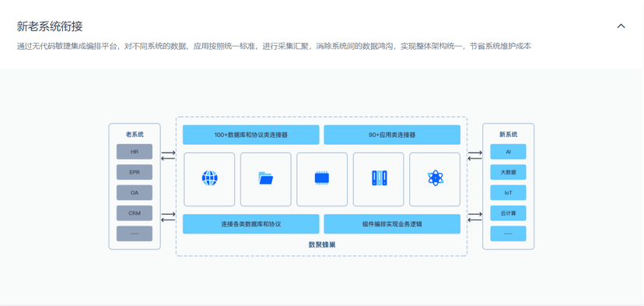Click the 90+应用类连接器 banner
The height and width of the screenshot is (306, 644).
392,135
